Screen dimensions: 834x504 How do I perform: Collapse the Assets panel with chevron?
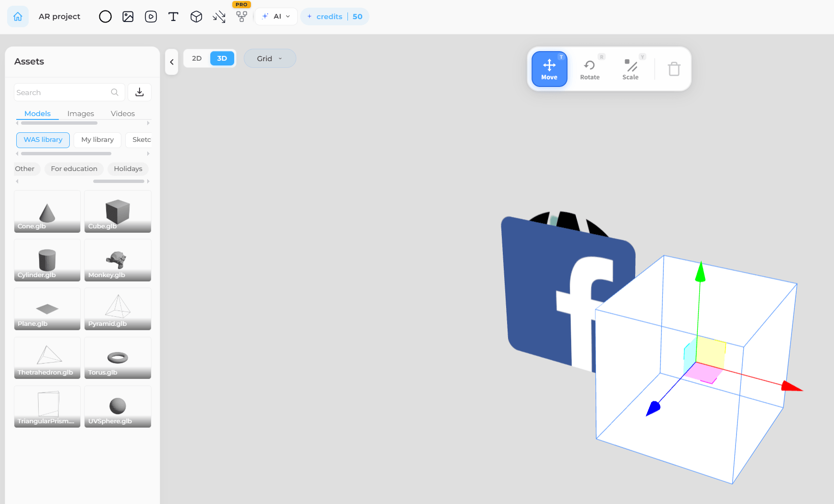click(x=172, y=62)
